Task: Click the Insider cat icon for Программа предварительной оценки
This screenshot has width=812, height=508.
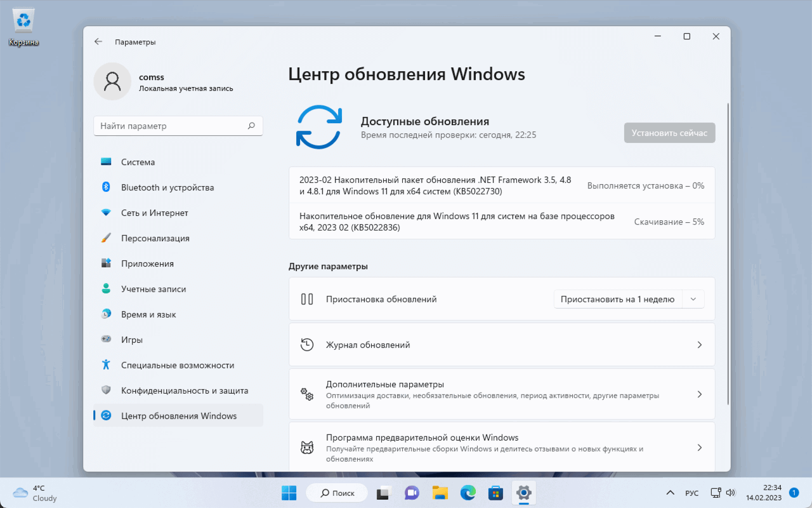Action: coord(307,448)
